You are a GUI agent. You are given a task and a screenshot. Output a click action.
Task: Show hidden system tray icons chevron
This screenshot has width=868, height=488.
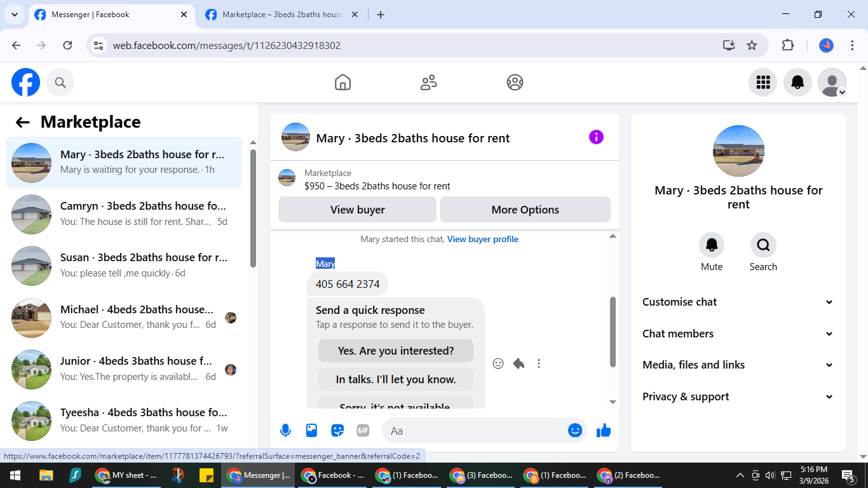point(740,475)
